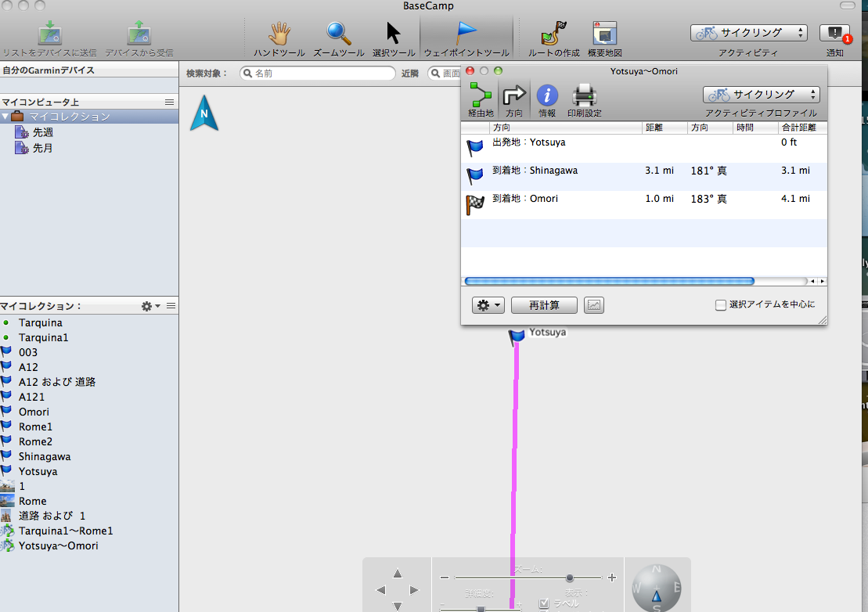Pan map down with arrow
The width and height of the screenshot is (868, 612).
398,607
